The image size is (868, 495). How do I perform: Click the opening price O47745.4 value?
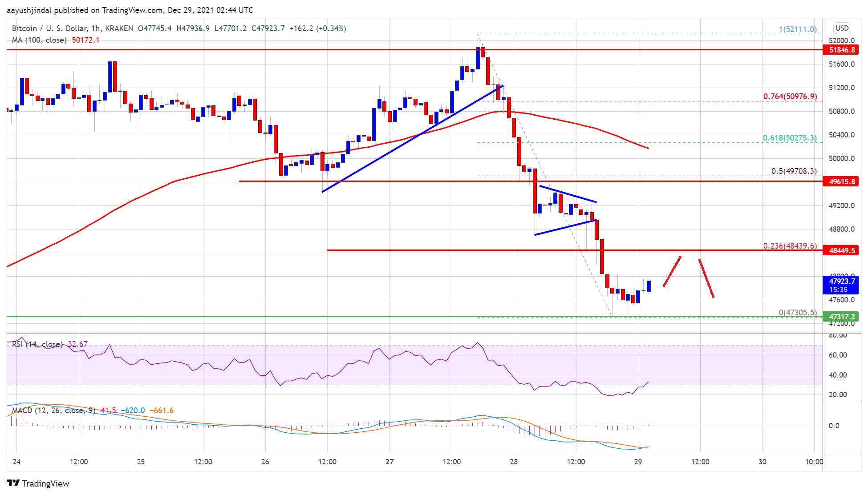click(x=155, y=28)
